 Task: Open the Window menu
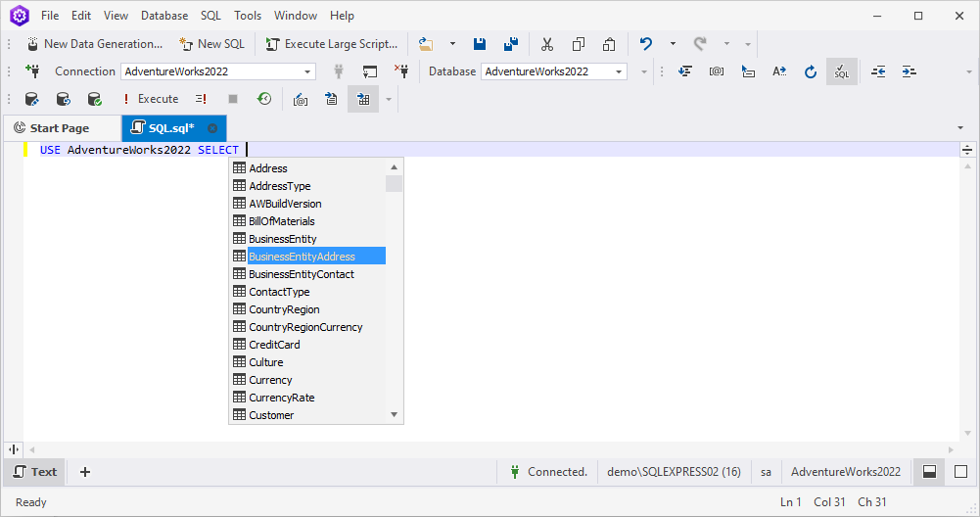[296, 16]
